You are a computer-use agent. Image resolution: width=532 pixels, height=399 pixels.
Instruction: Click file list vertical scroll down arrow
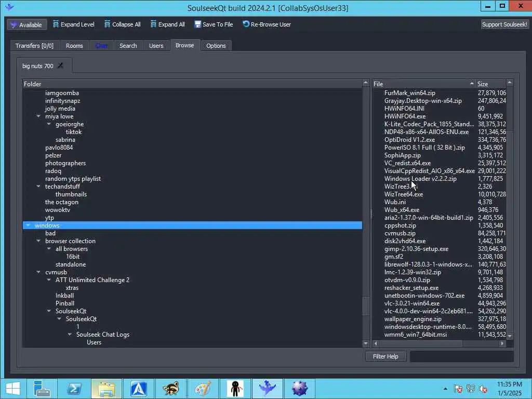click(x=510, y=336)
